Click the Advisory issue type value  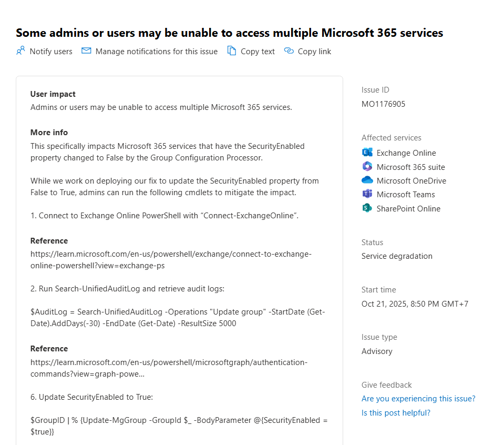click(x=377, y=351)
